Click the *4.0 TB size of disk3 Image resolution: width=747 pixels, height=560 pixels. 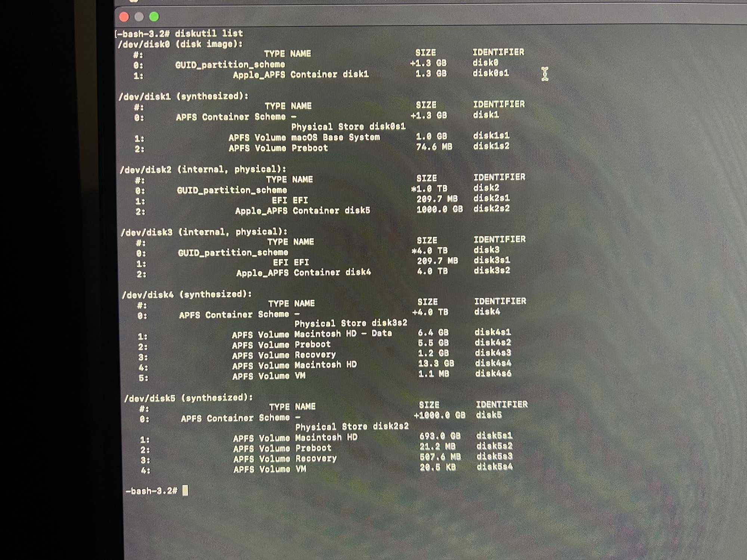point(430,251)
